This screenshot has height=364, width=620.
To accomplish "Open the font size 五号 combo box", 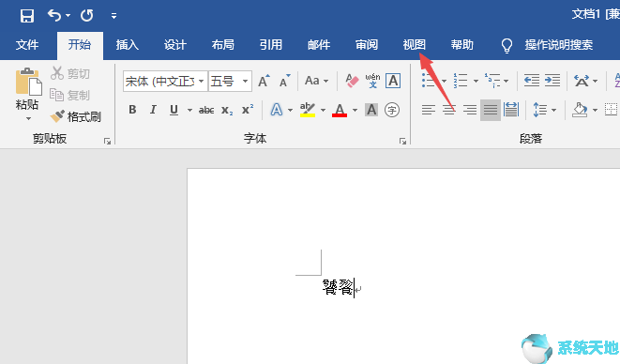I will [230, 82].
